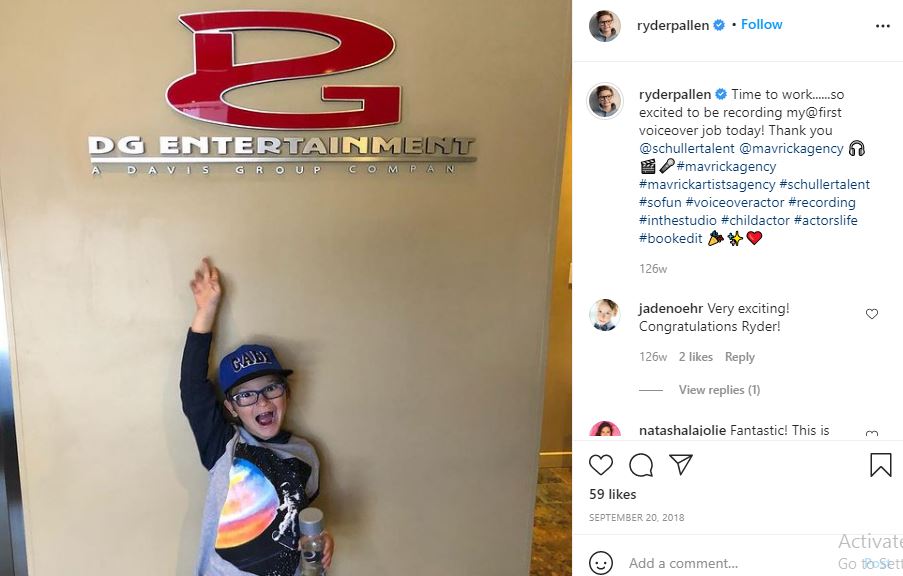Like the post with the heart icon
The width and height of the screenshot is (903, 576).
(x=601, y=465)
